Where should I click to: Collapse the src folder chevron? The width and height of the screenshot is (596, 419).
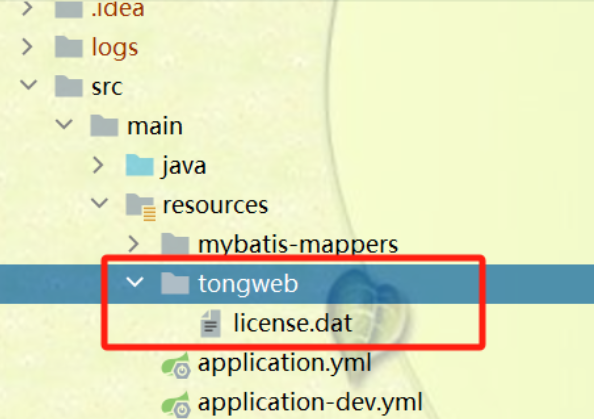(x=29, y=84)
